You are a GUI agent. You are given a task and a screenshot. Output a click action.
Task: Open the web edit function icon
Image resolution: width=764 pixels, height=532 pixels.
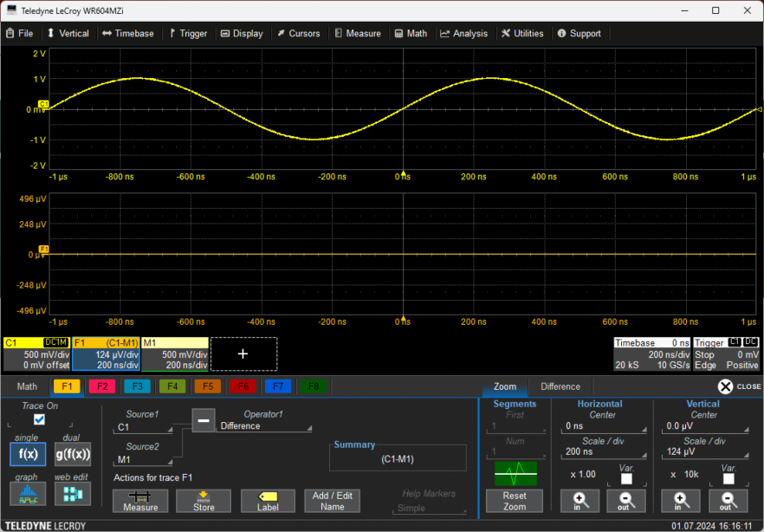coord(71,493)
